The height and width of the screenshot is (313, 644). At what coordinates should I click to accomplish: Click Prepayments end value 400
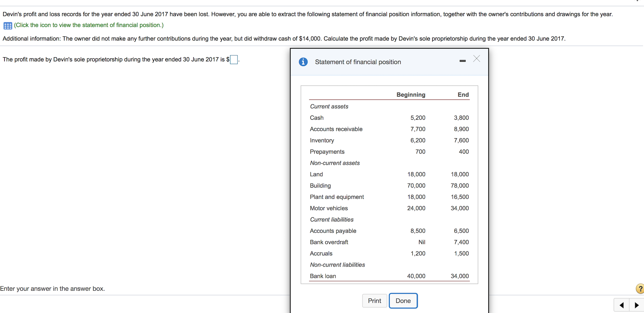(x=464, y=152)
